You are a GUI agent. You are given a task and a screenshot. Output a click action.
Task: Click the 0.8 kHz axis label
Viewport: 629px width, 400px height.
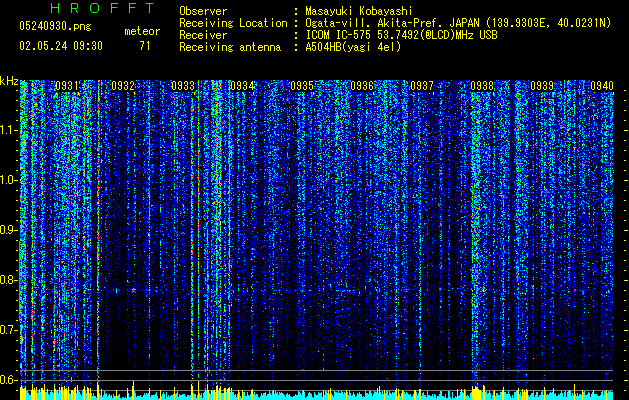coord(9,280)
